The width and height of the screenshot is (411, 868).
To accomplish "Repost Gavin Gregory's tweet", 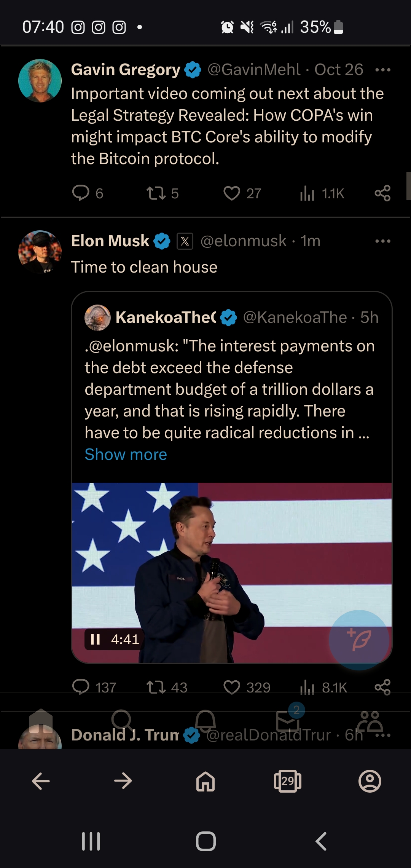I will click(x=156, y=193).
